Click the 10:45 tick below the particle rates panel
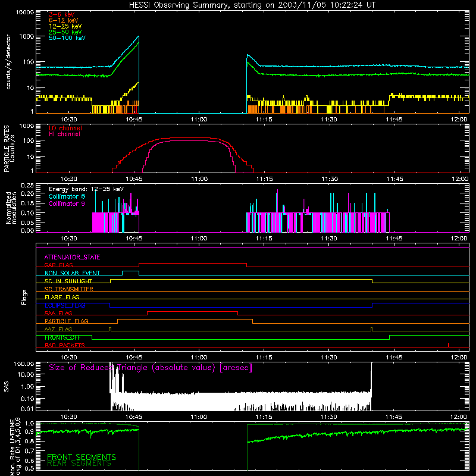Image resolution: width=476 pixels, height=476 pixels. (134, 179)
